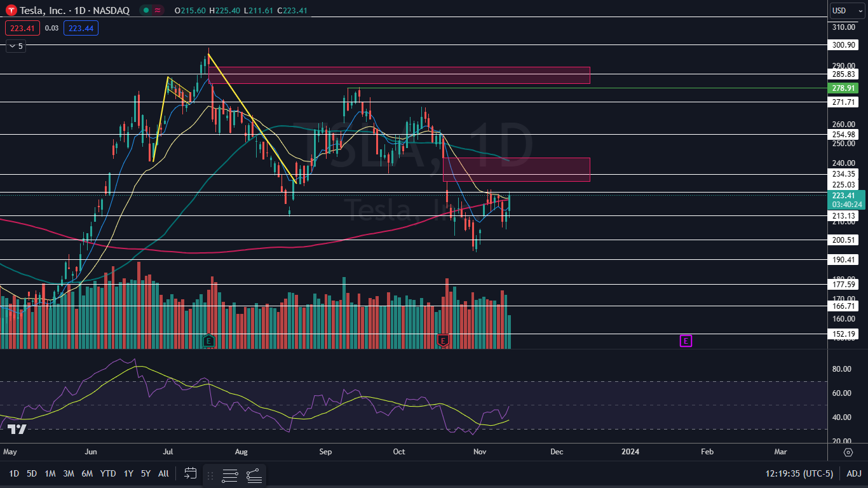Select the 1Y time range
The width and height of the screenshot is (868, 488).
coord(128,473)
